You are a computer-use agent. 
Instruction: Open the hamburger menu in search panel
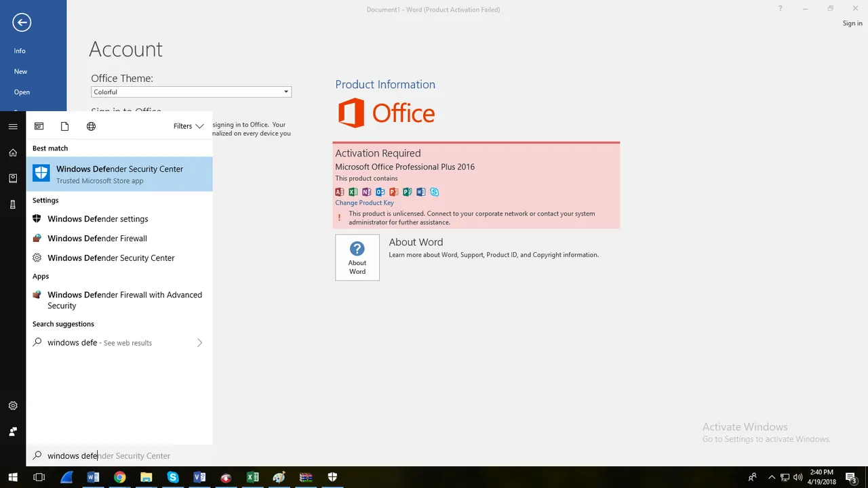click(x=13, y=127)
